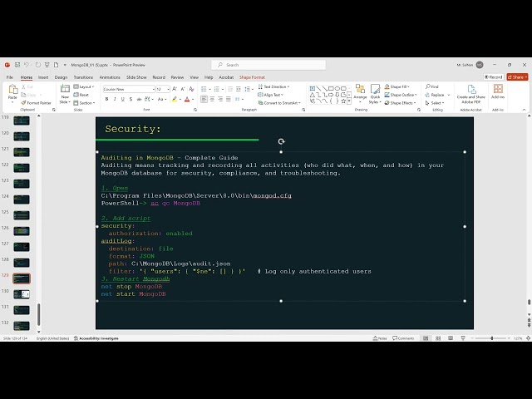Click the Bullets list button
The image size is (532, 399).
(x=204, y=89)
